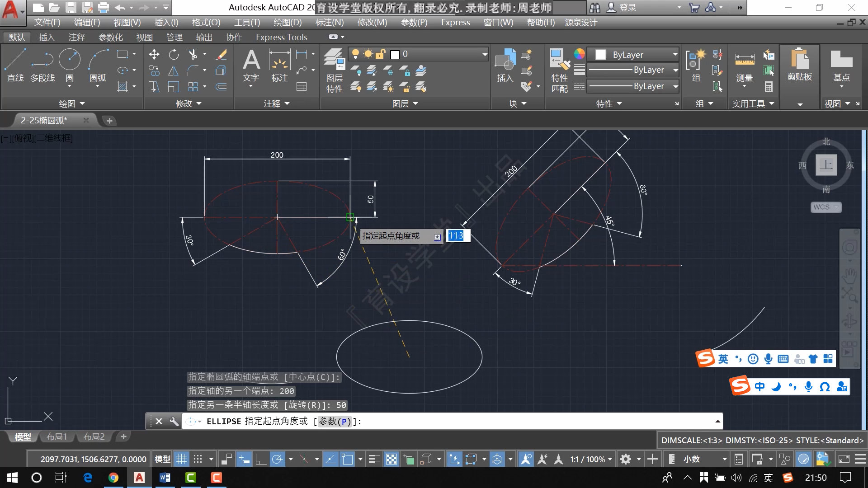Click the Rotate tool icon

click(174, 55)
